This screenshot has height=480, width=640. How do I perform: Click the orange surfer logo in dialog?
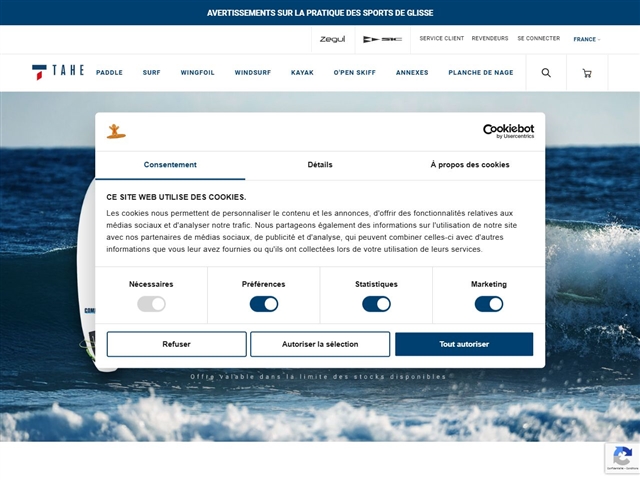point(116,131)
